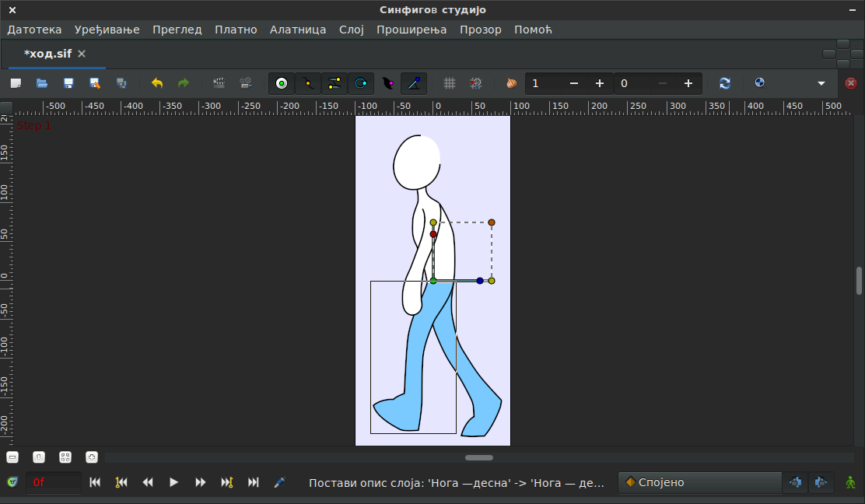This screenshot has width=865, height=504.
Task: Click the 0f time field
Action: 53,482
